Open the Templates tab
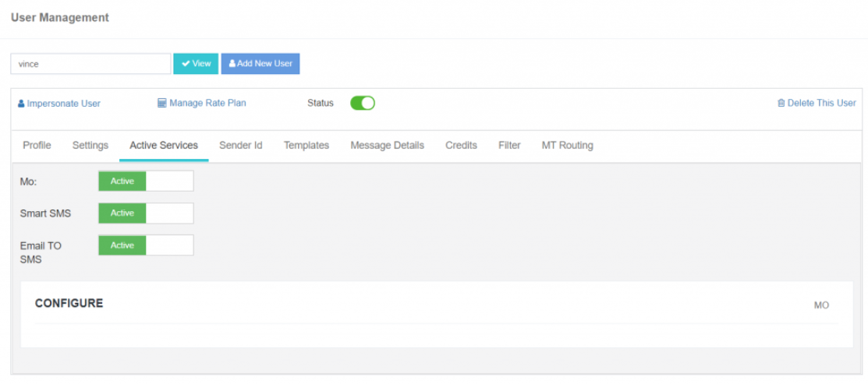Screen dimensions: 868x384 click(306, 146)
